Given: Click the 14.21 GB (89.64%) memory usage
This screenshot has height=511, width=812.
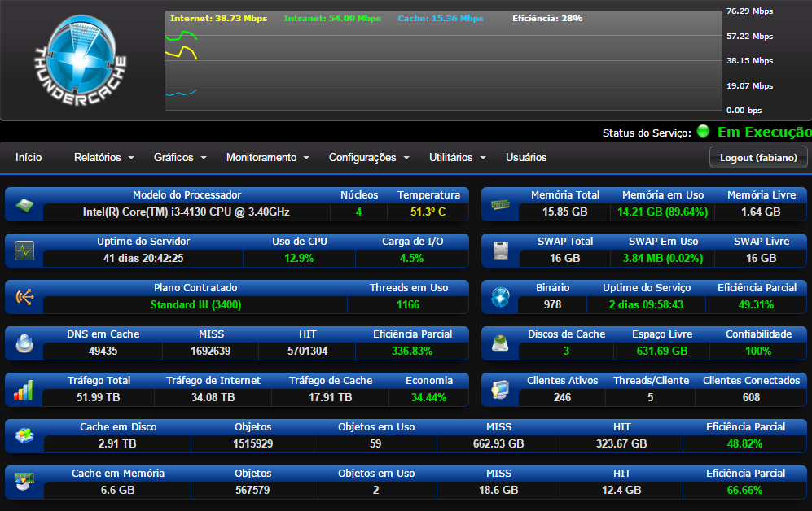Looking at the screenshot, I should [662, 212].
